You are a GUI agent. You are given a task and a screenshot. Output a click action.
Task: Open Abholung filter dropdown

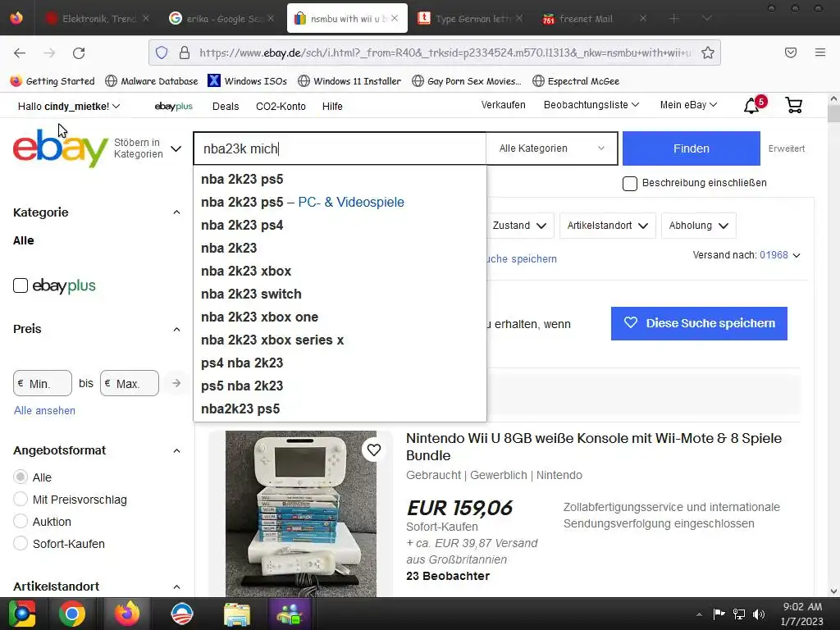[x=699, y=226]
